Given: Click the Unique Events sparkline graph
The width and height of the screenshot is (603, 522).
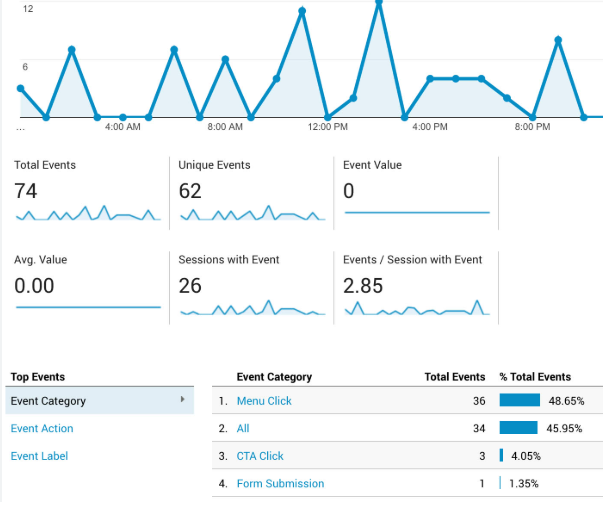Looking at the screenshot, I should click(x=251, y=214).
